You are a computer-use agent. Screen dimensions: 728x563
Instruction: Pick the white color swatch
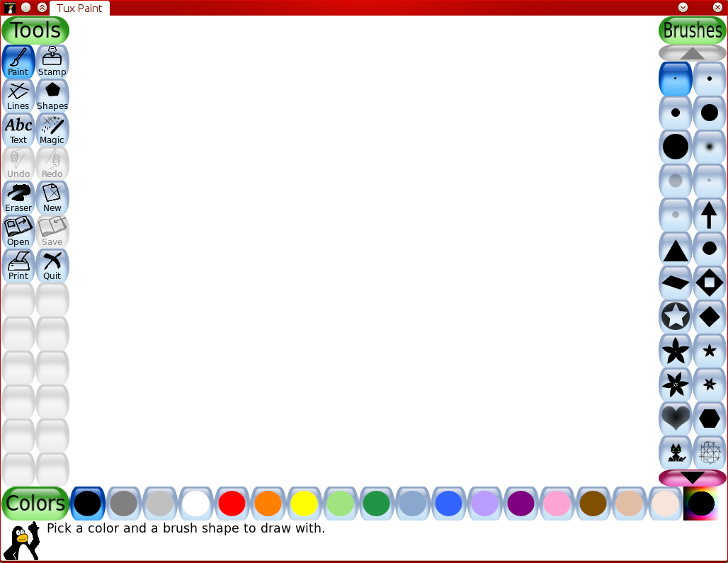point(195,503)
